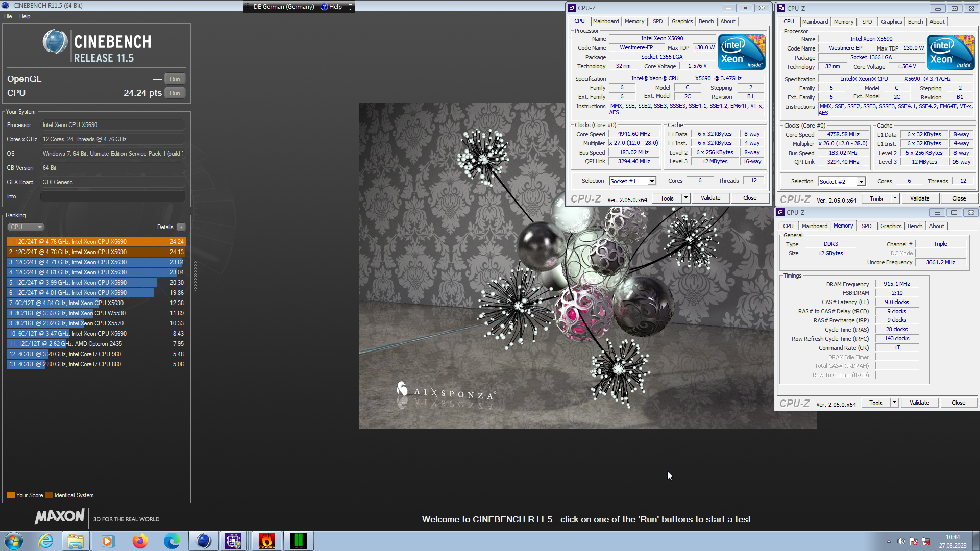Click the GFX Board field GDI Generic

pos(112,182)
